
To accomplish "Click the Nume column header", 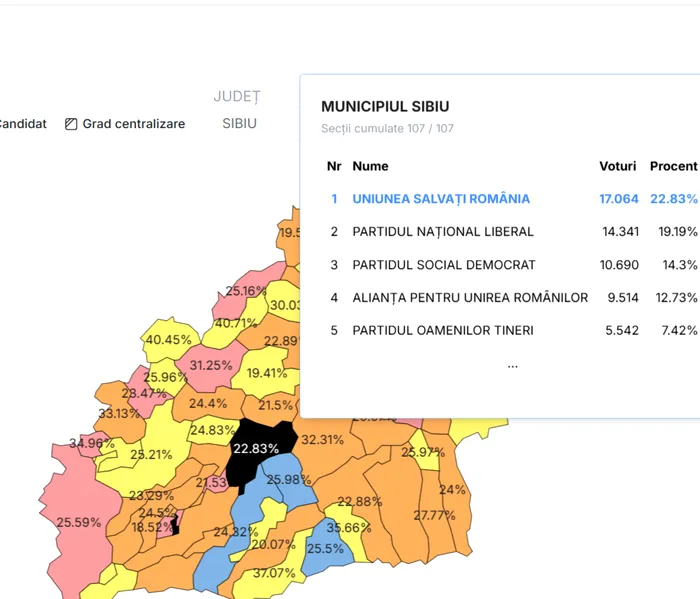I will point(370,166).
